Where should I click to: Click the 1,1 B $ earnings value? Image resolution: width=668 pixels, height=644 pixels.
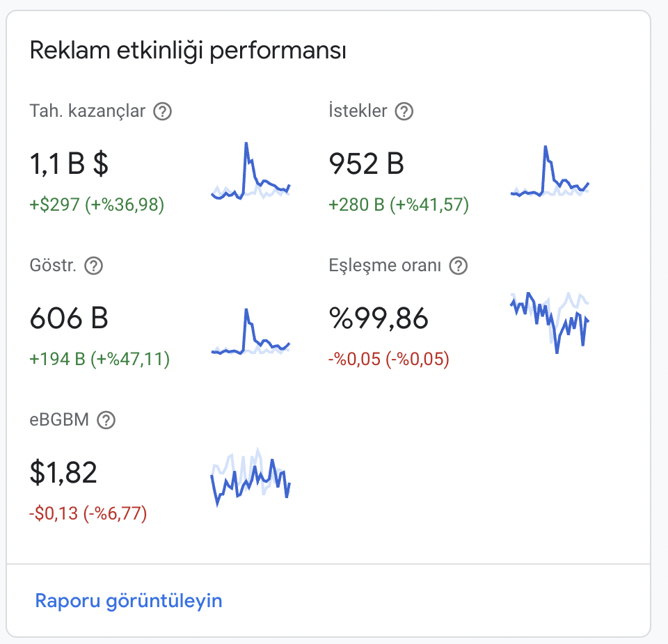click(x=69, y=163)
